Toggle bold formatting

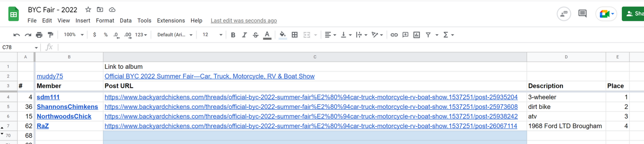pos(233,35)
